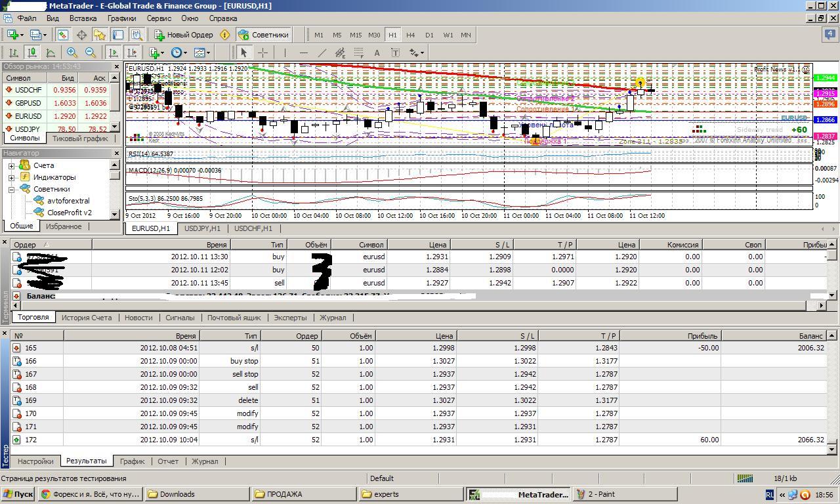Click the Новый Ордер button
The width and height of the screenshot is (840, 504).
(183, 35)
